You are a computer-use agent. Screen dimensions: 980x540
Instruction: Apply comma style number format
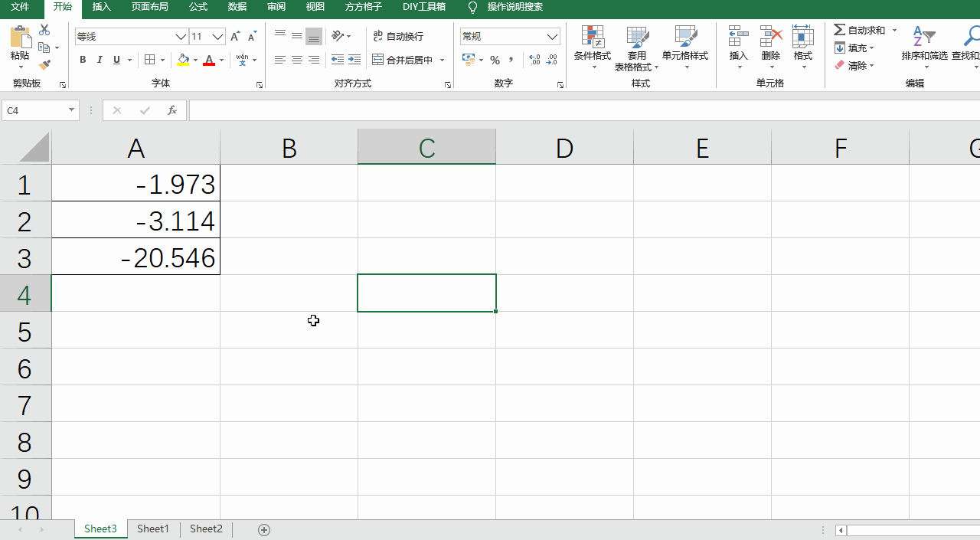(511, 60)
